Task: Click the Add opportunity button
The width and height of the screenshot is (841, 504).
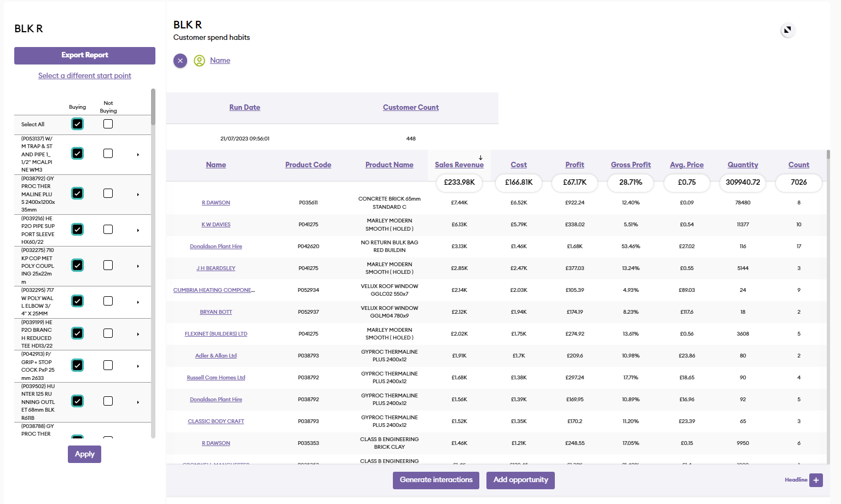Action: pyautogui.click(x=520, y=480)
